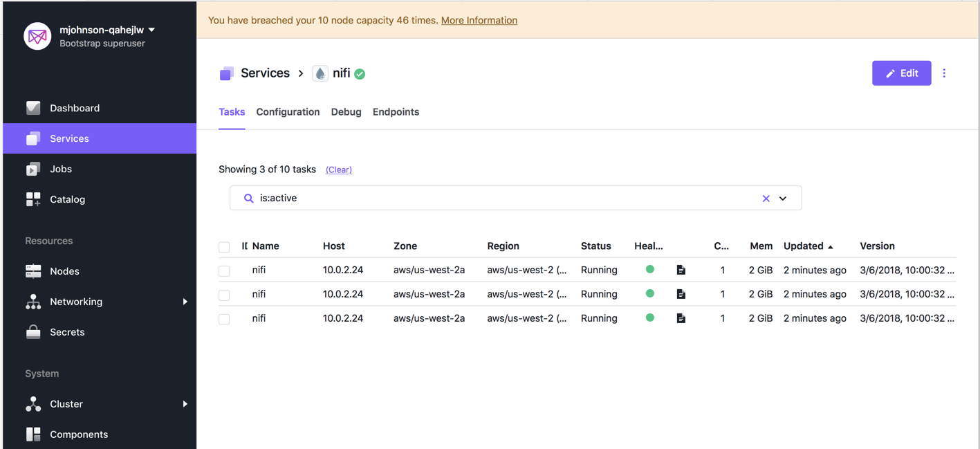Check the first nifi task row checkbox
The width and height of the screenshot is (980, 449).
point(224,271)
